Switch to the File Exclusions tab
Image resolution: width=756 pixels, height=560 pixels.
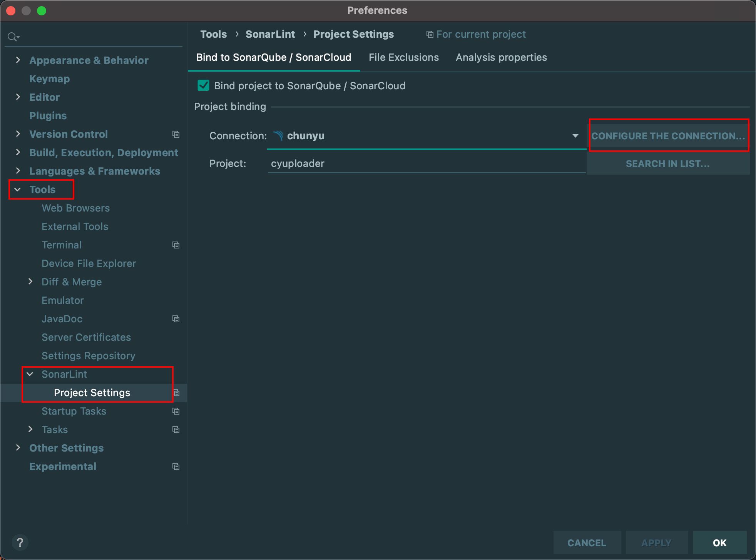403,57
